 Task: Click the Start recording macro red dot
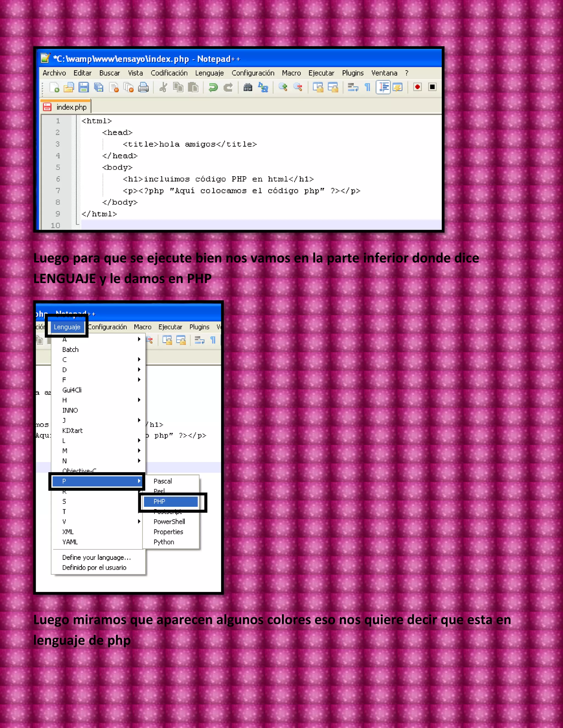pos(417,87)
